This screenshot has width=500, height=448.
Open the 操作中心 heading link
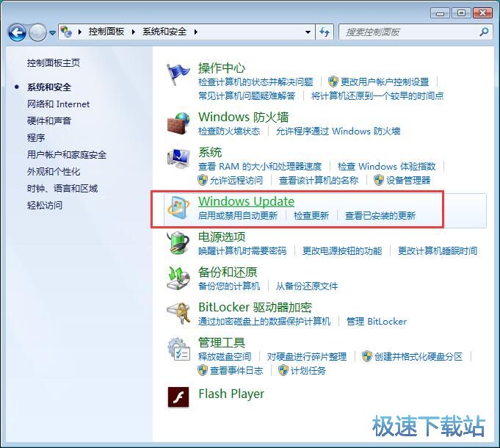(222, 68)
